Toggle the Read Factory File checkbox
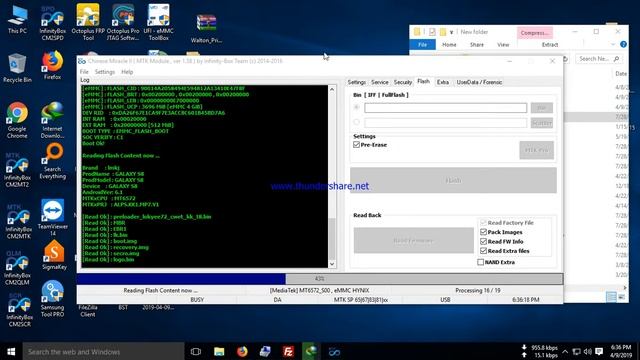 point(483,222)
